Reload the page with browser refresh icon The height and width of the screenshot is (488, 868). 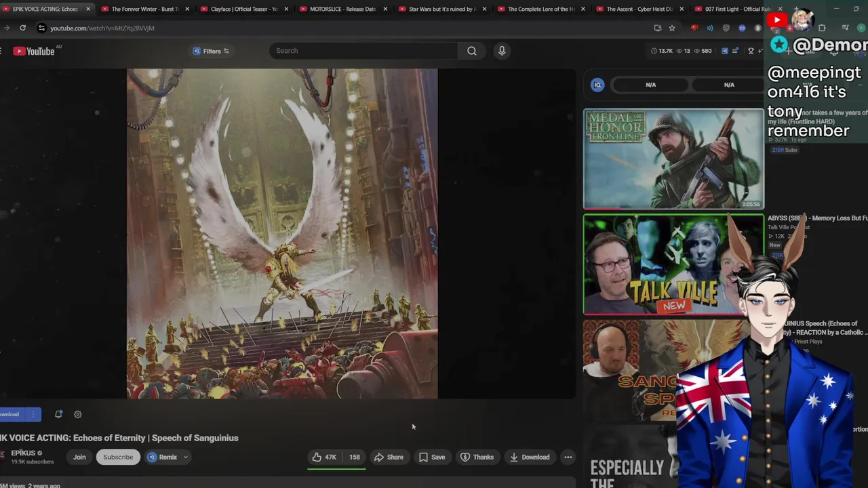pyautogui.click(x=22, y=28)
